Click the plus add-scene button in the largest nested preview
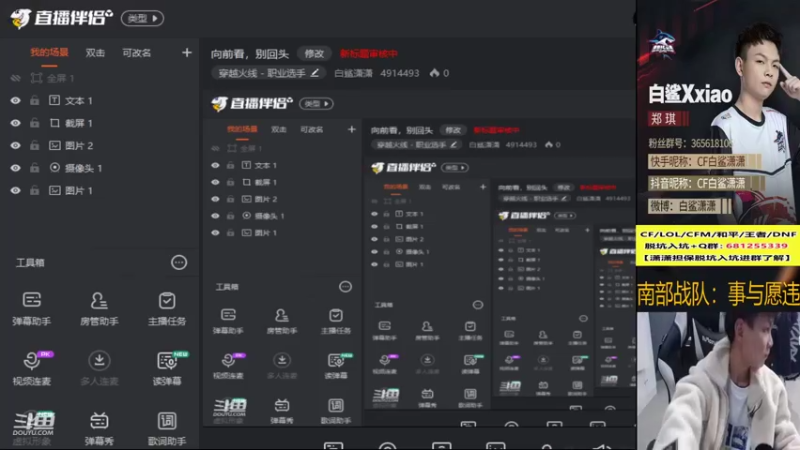This screenshot has height=450, width=800. pos(352,130)
